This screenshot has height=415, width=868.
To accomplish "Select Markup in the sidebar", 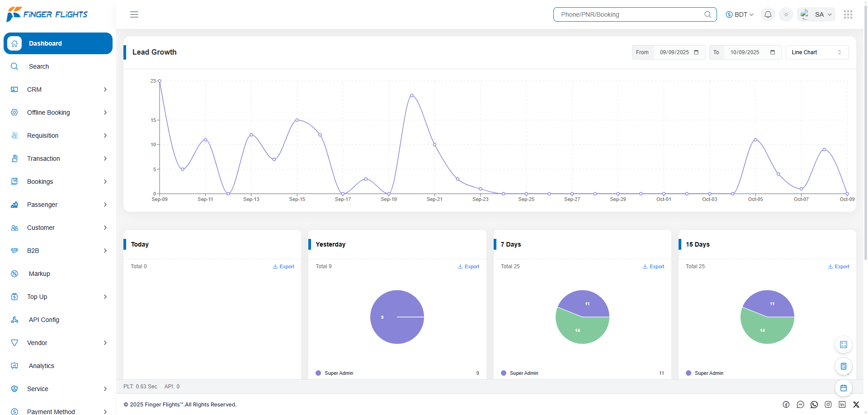I will point(39,274).
